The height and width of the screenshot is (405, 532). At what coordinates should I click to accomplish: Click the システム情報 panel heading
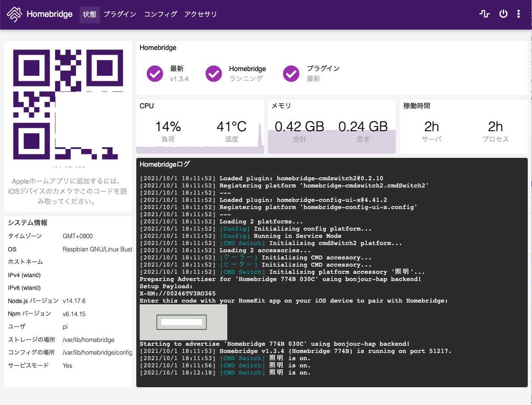pyautogui.click(x=28, y=223)
